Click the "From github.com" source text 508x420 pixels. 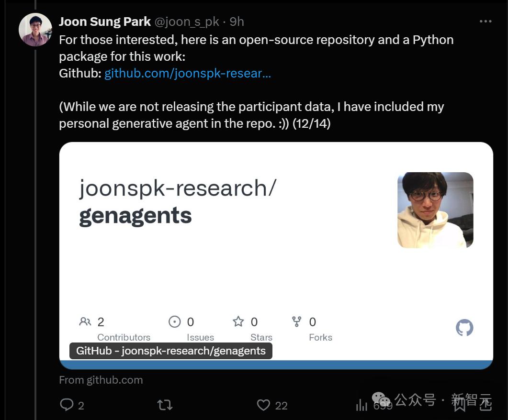pyautogui.click(x=101, y=380)
